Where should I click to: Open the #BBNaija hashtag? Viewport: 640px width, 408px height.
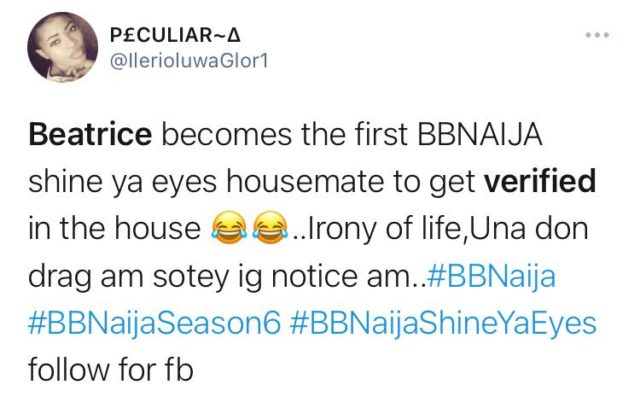pos(491,276)
